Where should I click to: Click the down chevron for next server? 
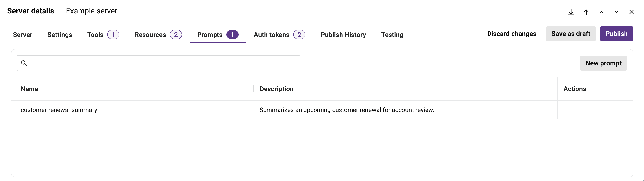tap(616, 12)
